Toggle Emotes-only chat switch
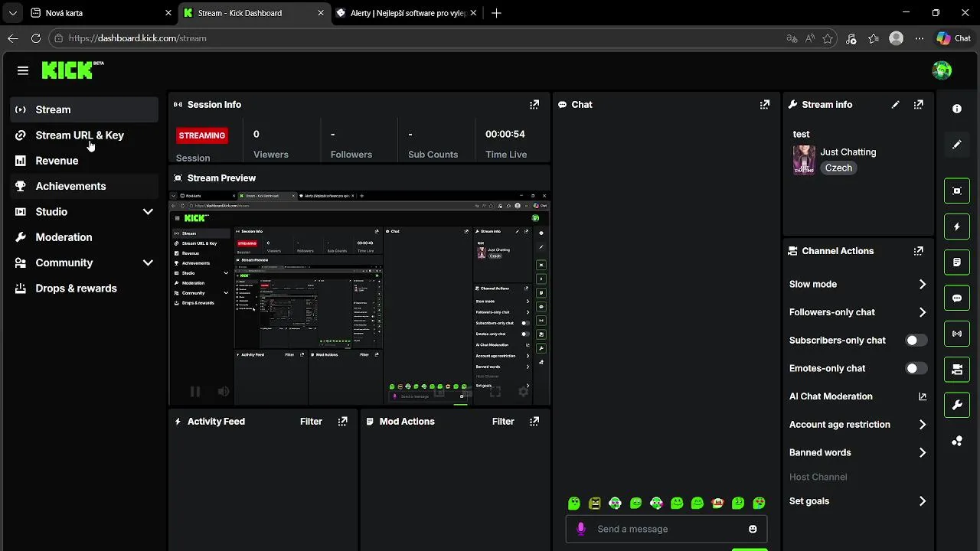This screenshot has width=980, height=551. tap(916, 368)
